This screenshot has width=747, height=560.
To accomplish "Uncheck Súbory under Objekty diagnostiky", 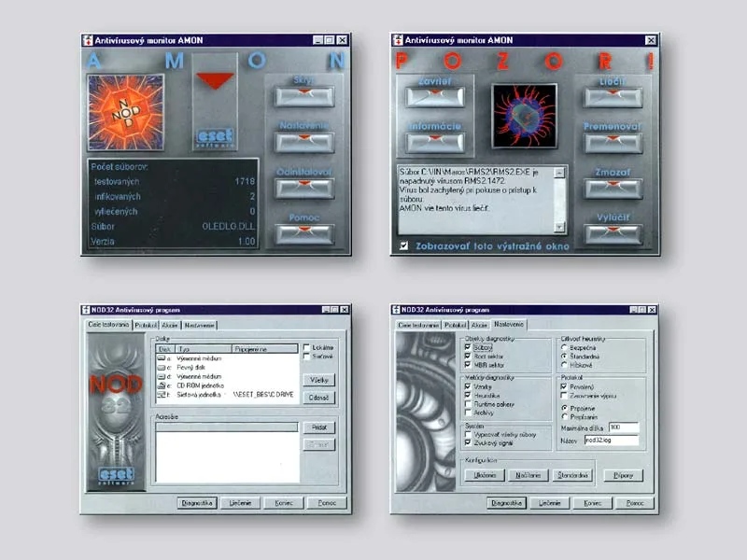I will pos(468,347).
